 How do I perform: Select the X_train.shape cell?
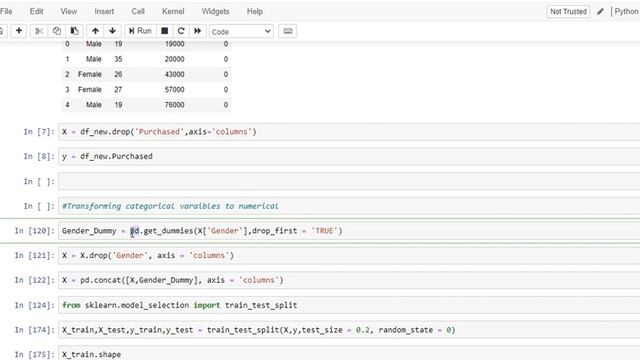pyautogui.click(x=349, y=353)
